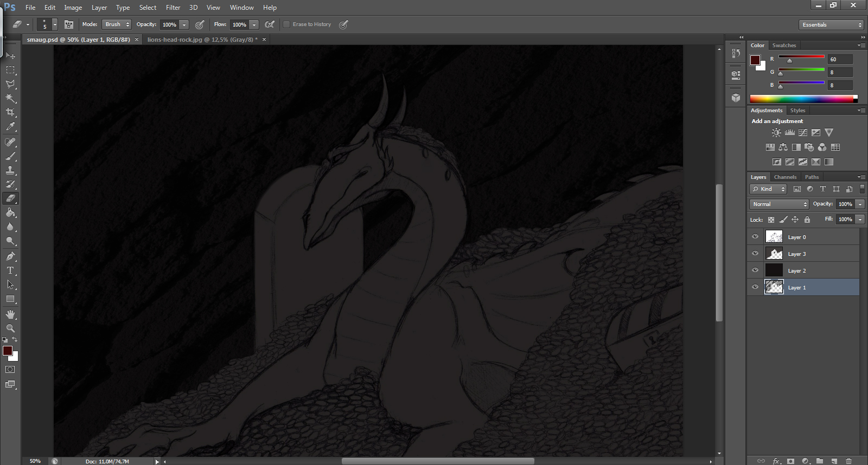
Task: Add a Brightness/Contrast adjustment
Action: [x=776, y=133]
